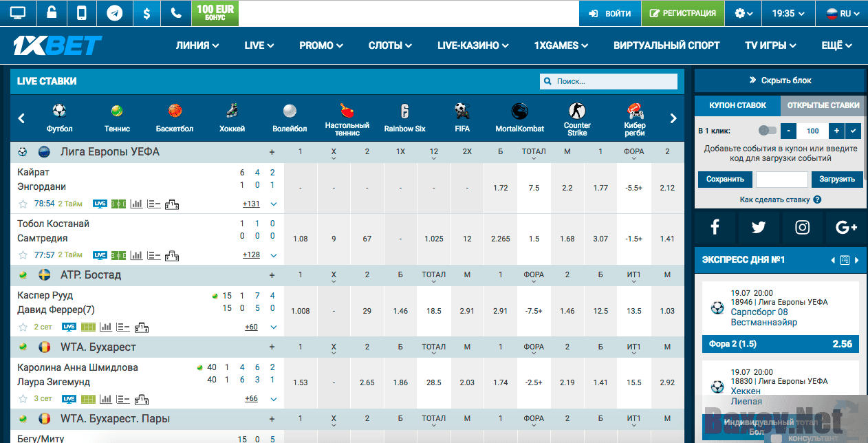This screenshot has height=443, width=868.
Task: Toggle the 'В 1 клик' switch
Action: 766,131
